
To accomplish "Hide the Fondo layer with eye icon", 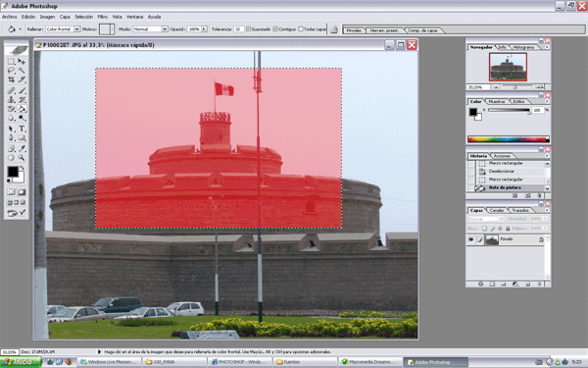I will coord(471,239).
